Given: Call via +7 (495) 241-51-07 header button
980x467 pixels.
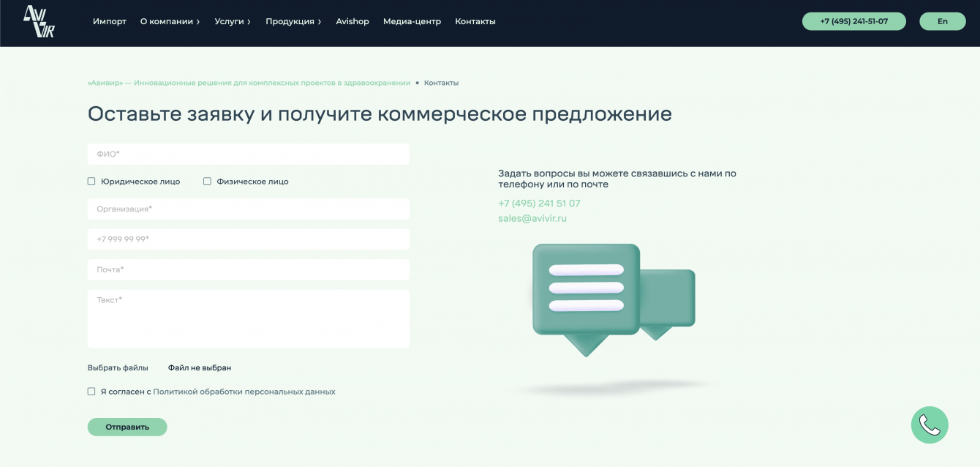Looking at the screenshot, I should [x=854, y=21].
